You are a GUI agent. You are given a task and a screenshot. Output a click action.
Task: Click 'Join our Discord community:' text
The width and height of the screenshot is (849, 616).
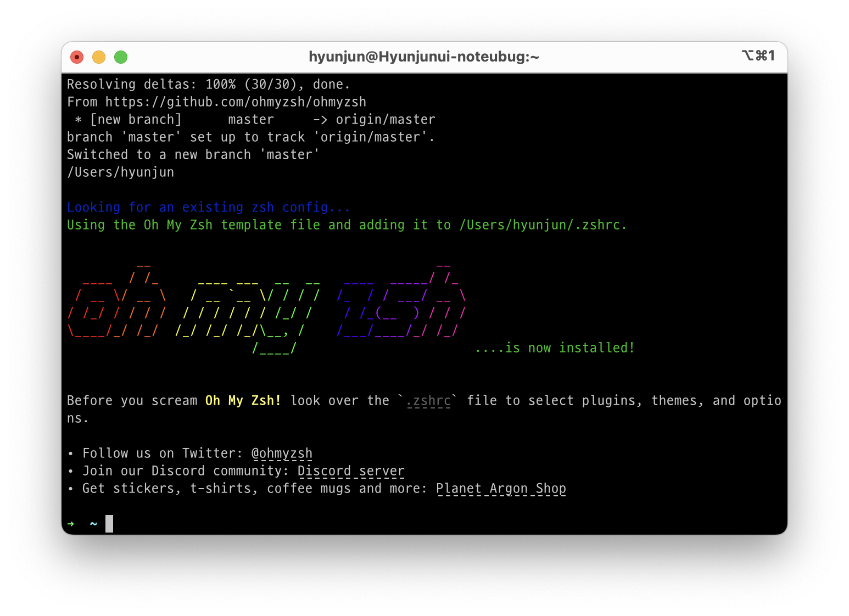[186, 471]
